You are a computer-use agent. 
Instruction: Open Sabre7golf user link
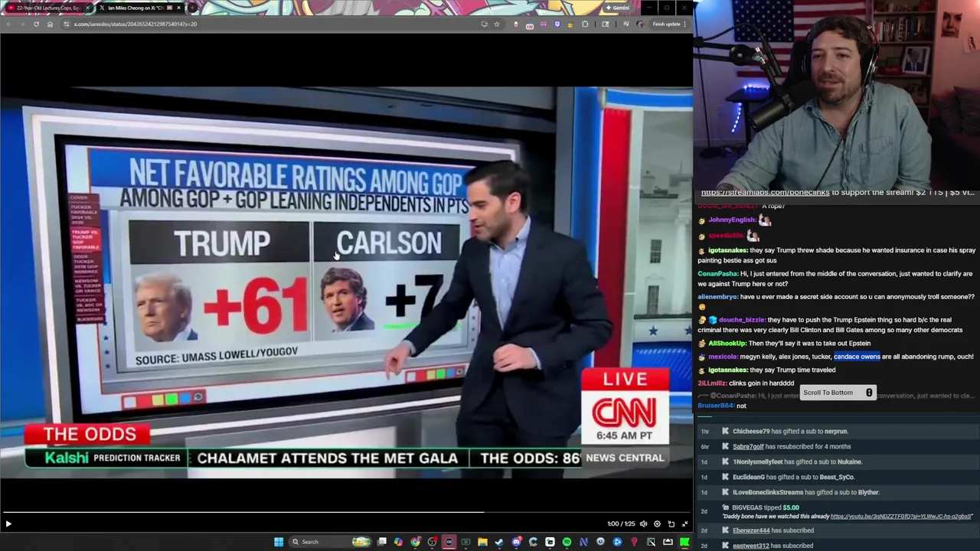click(x=748, y=446)
